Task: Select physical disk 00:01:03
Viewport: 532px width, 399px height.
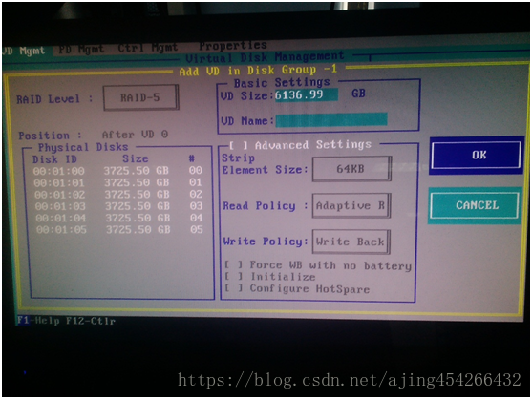Action: click(119, 206)
